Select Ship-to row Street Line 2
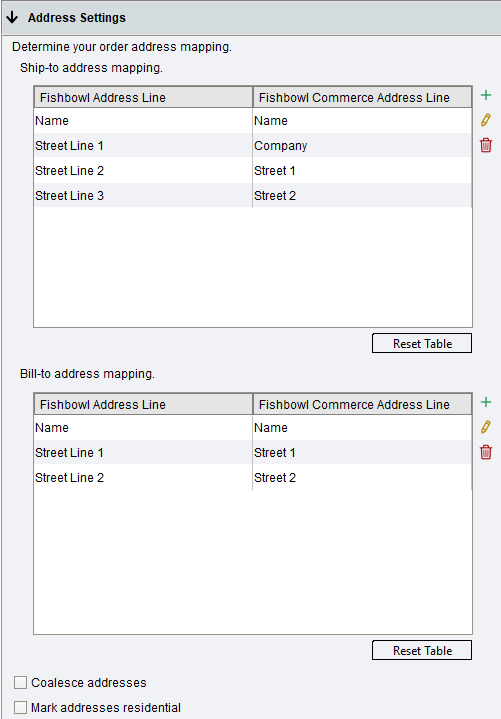Viewport: 501px width, 719px height. tap(253, 171)
